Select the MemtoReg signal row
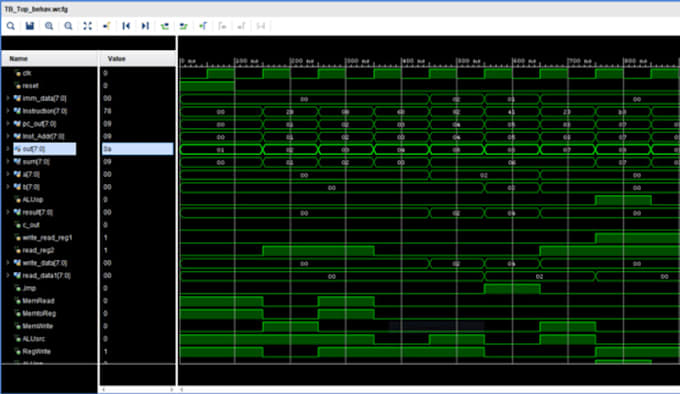This screenshot has width=680, height=394. (x=39, y=313)
